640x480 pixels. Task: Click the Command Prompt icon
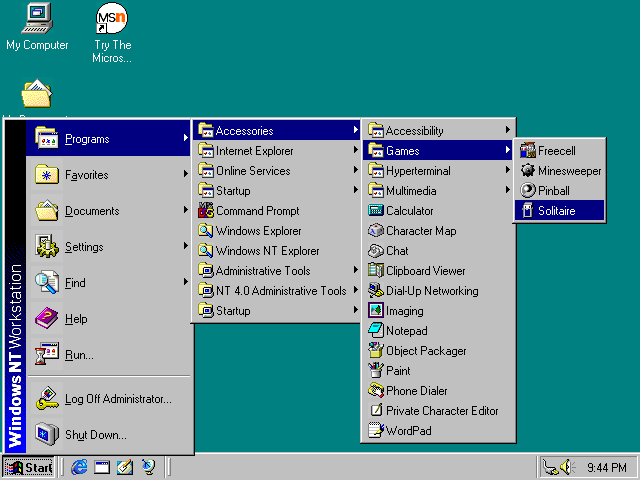click(x=206, y=211)
